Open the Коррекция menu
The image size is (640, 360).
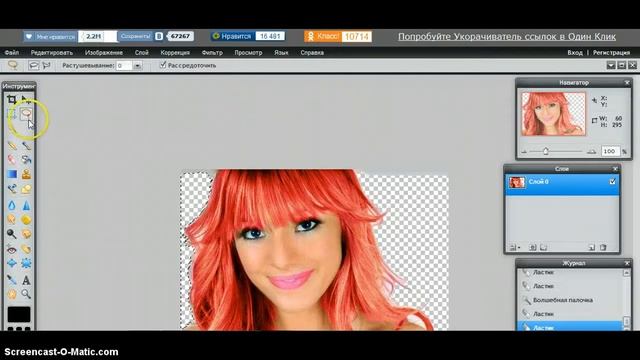[175, 53]
